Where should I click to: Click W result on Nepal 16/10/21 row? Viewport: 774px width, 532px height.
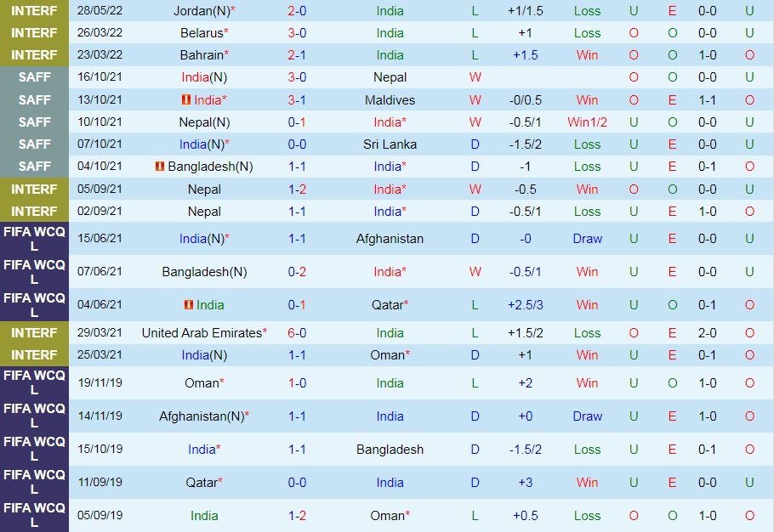[x=475, y=77]
